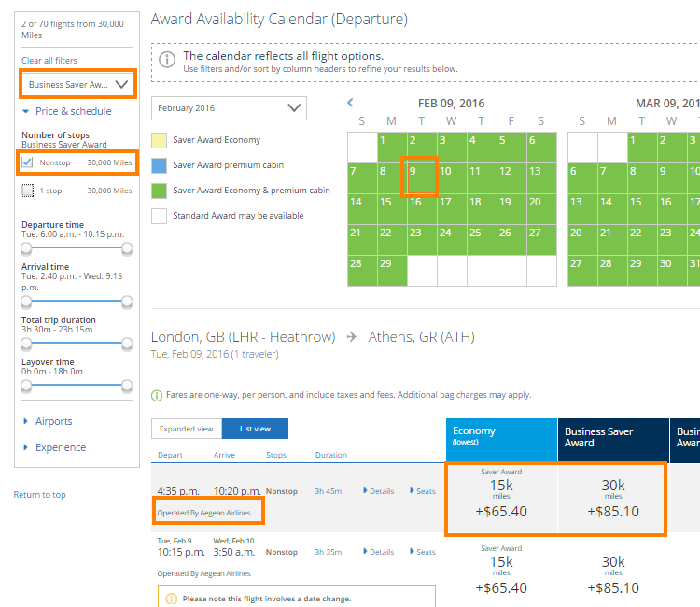Click the info icon next to fares note
Screen dimensions: 700x607
156,395
